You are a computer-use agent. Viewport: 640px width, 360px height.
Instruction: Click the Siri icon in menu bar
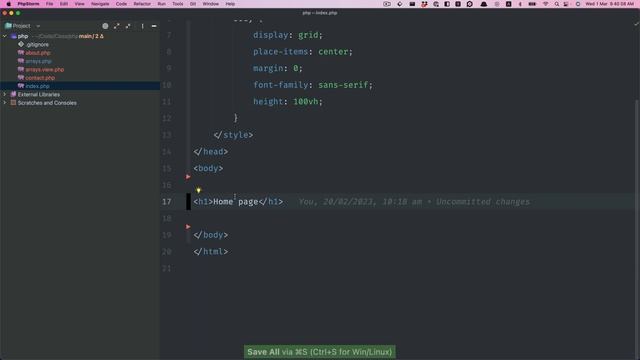tap(578, 4)
